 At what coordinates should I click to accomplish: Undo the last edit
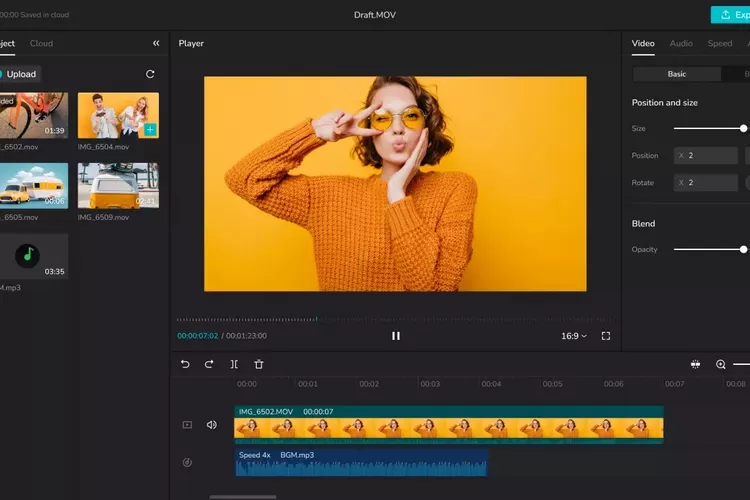point(185,364)
